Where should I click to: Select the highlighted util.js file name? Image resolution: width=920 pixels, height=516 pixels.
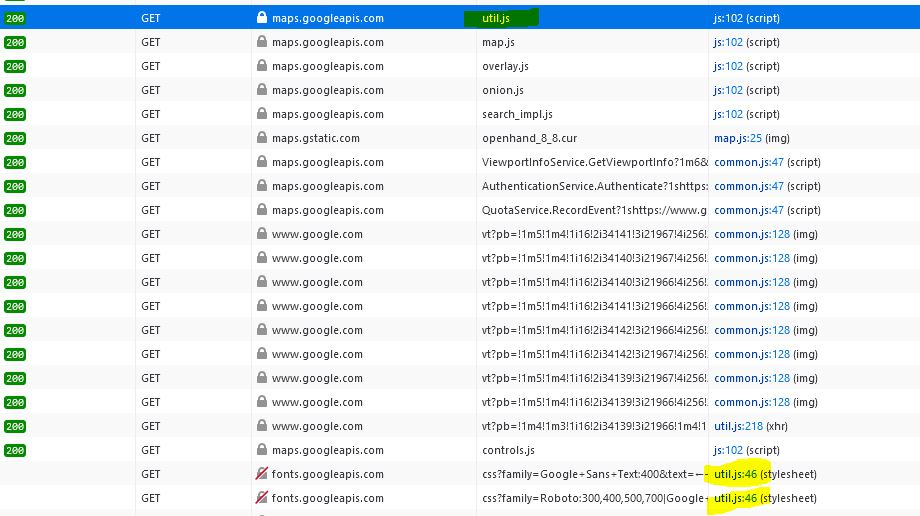(497, 18)
